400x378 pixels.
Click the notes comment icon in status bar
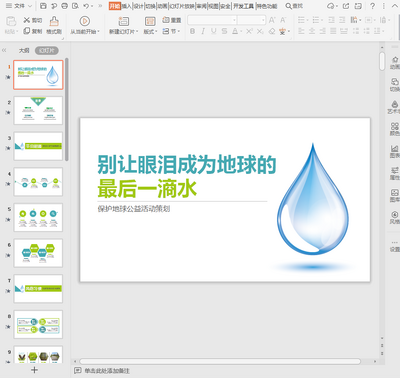click(x=78, y=370)
